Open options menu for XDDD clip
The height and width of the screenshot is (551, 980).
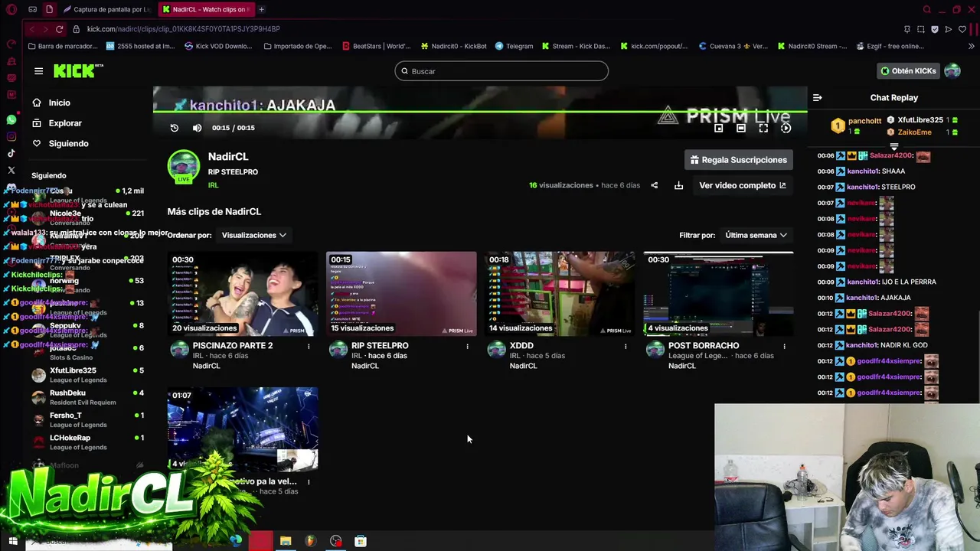pos(626,346)
